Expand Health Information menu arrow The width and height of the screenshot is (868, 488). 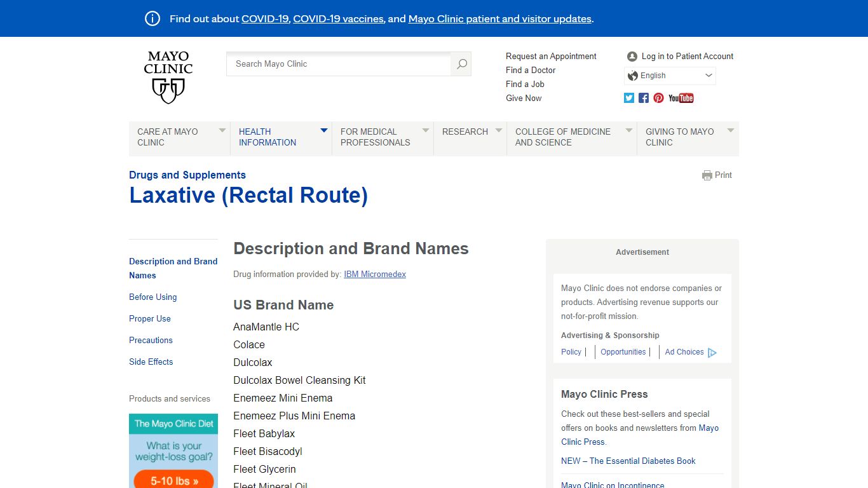point(324,130)
